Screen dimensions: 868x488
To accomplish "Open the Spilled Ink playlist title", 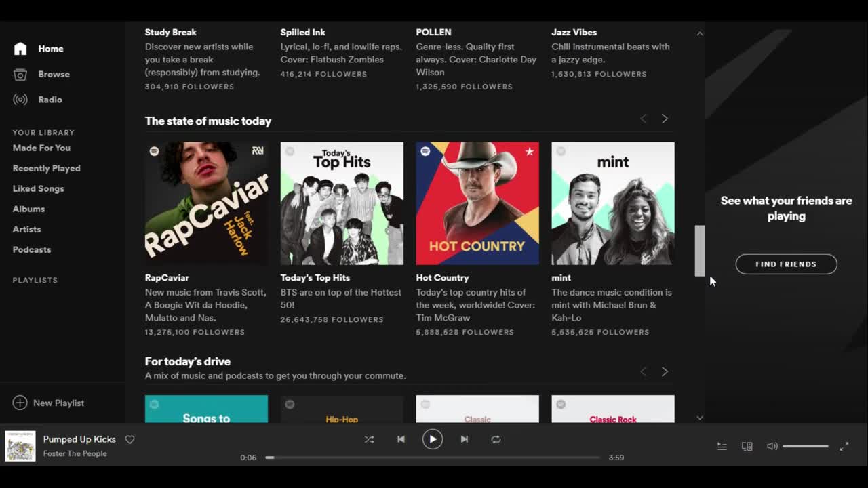I will pos(303,32).
